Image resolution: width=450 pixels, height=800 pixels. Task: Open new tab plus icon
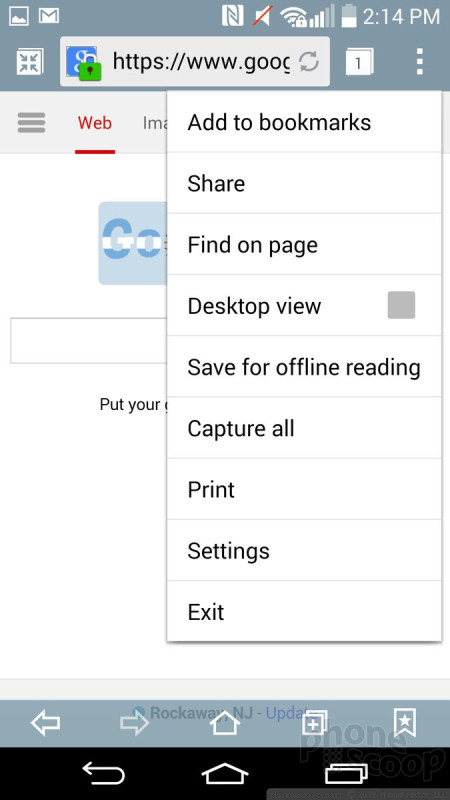314,722
